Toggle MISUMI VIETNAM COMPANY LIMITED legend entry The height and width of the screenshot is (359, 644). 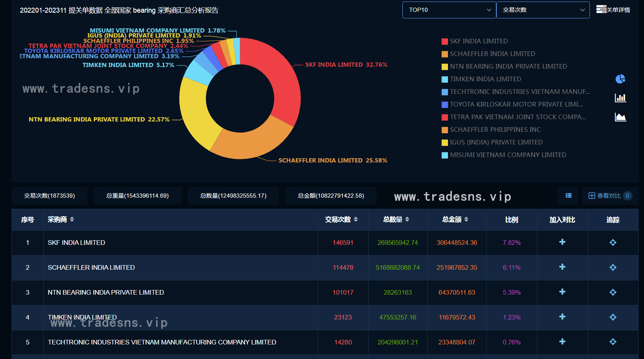click(507, 155)
